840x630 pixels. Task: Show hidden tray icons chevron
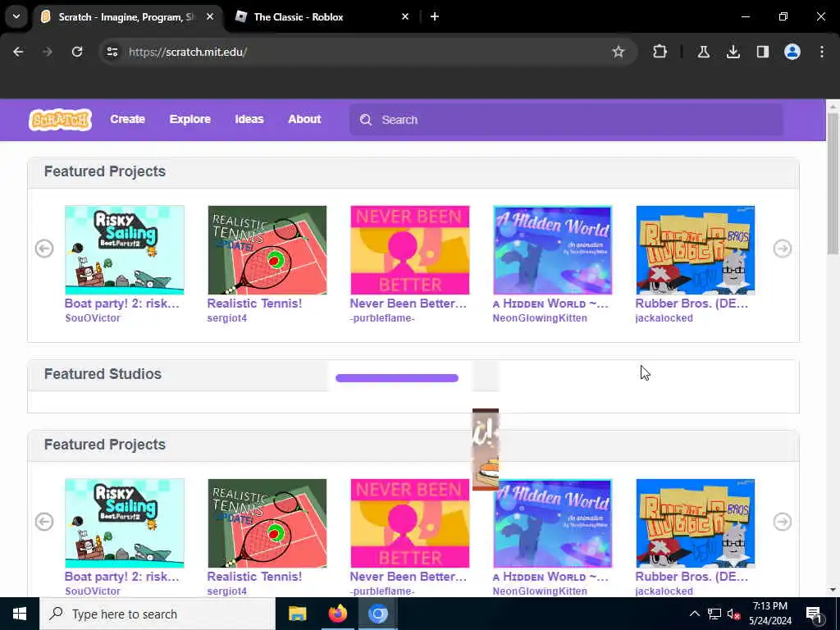pos(694,614)
